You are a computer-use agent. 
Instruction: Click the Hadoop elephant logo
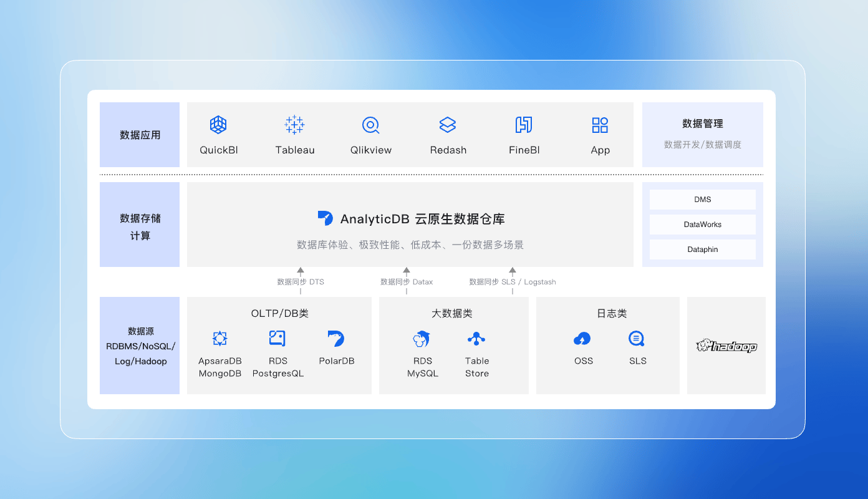tap(726, 346)
